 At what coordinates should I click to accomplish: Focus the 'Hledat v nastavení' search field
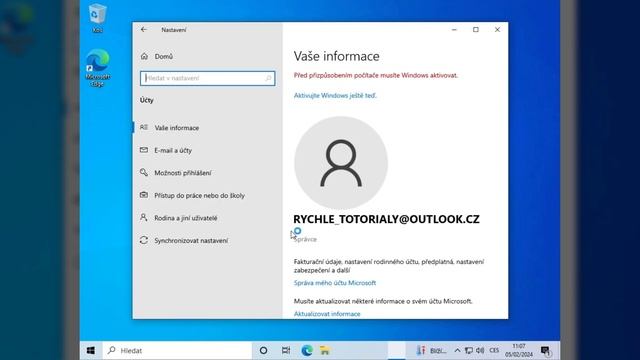207,78
